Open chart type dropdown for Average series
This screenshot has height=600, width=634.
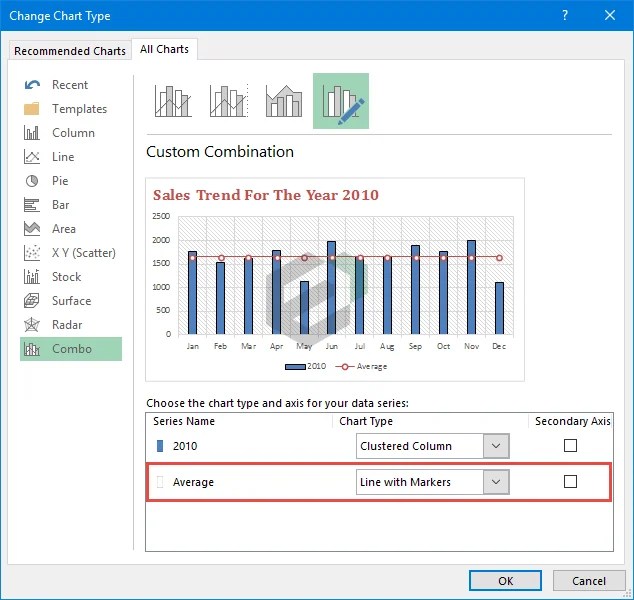click(496, 482)
